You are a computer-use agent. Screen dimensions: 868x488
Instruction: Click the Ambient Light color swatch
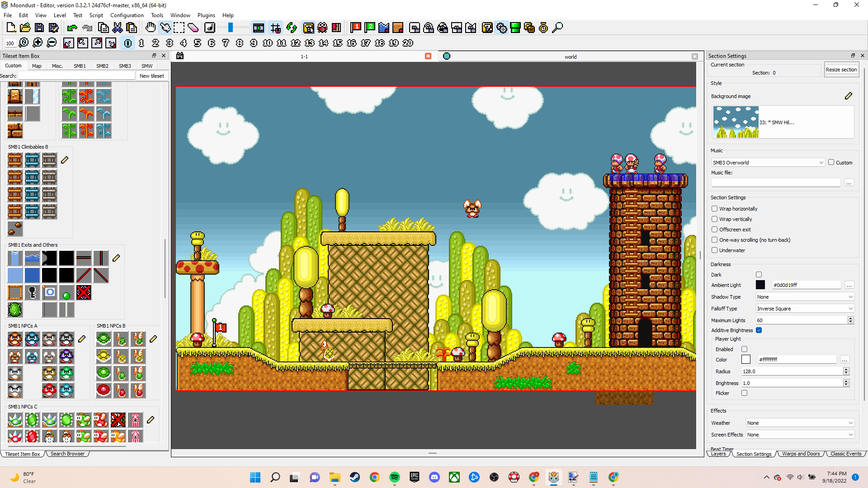[760, 285]
